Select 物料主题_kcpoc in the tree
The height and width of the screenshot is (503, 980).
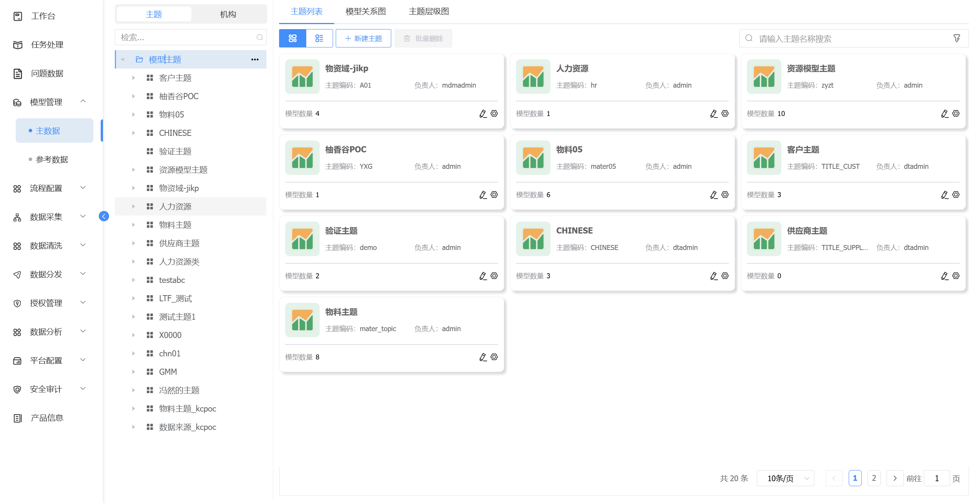point(187,408)
